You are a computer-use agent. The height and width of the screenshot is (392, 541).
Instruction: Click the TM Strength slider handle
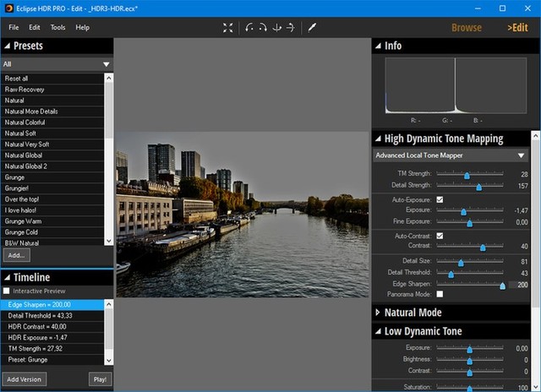click(x=467, y=174)
